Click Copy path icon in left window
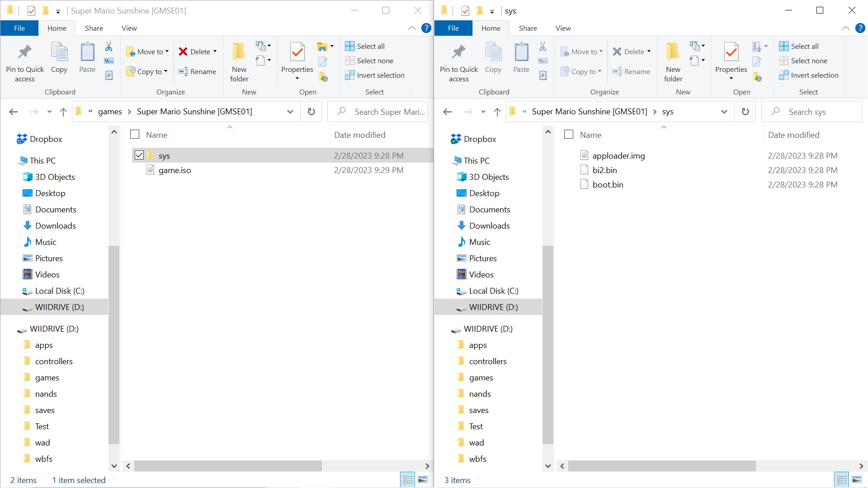 pyautogui.click(x=108, y=61)
